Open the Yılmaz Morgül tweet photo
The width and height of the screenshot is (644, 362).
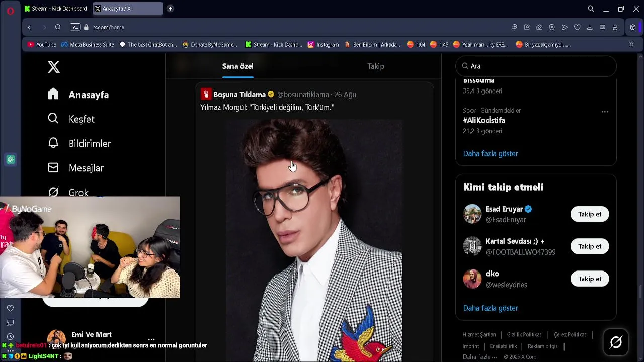click(x=314, y=240)
